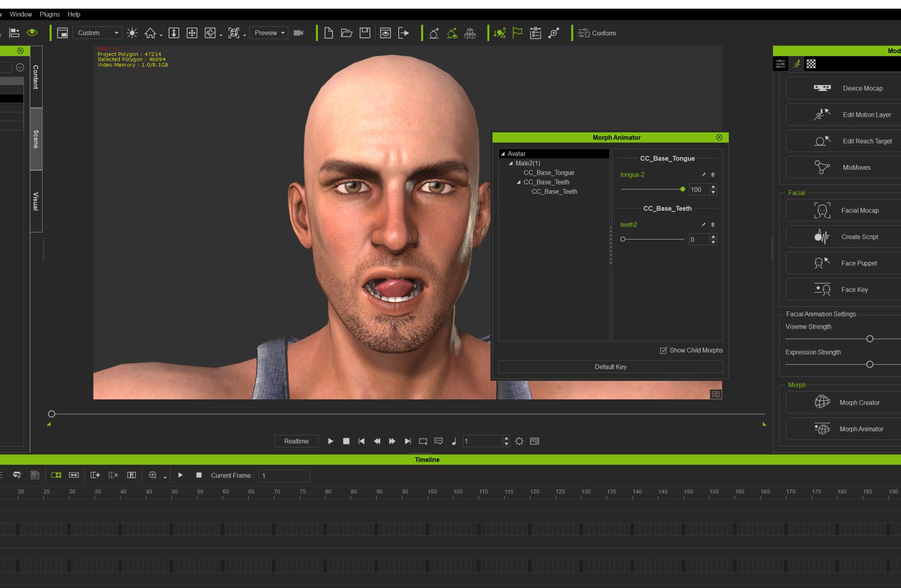This screenshot has width=901, height=588.
Task: Open the Preview quality dropdown
Action: 269,33
